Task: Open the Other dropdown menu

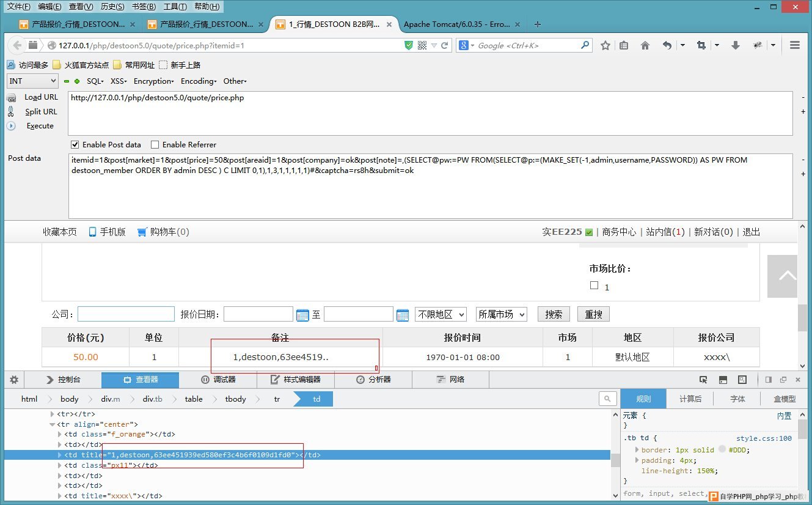Action: (x=235, y=81)
